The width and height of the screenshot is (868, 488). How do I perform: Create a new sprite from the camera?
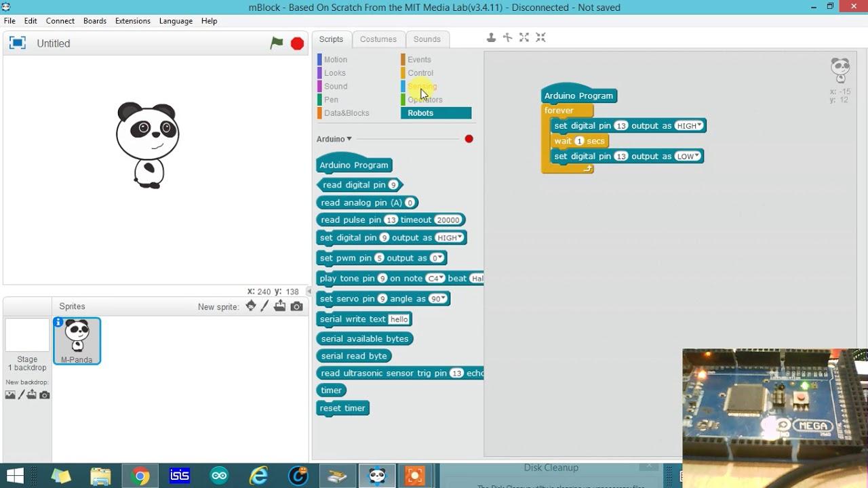296,306
